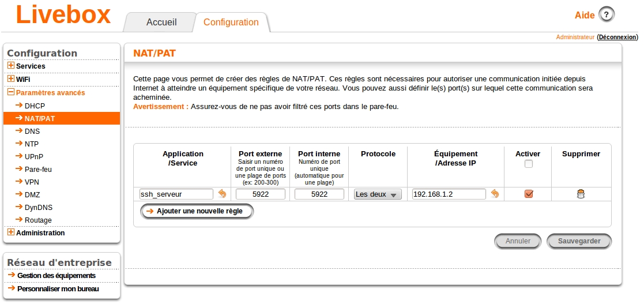The height and width of the screenshot is (304, 644).
Task: Click the Port externe input field
Action: coord(261,194)
